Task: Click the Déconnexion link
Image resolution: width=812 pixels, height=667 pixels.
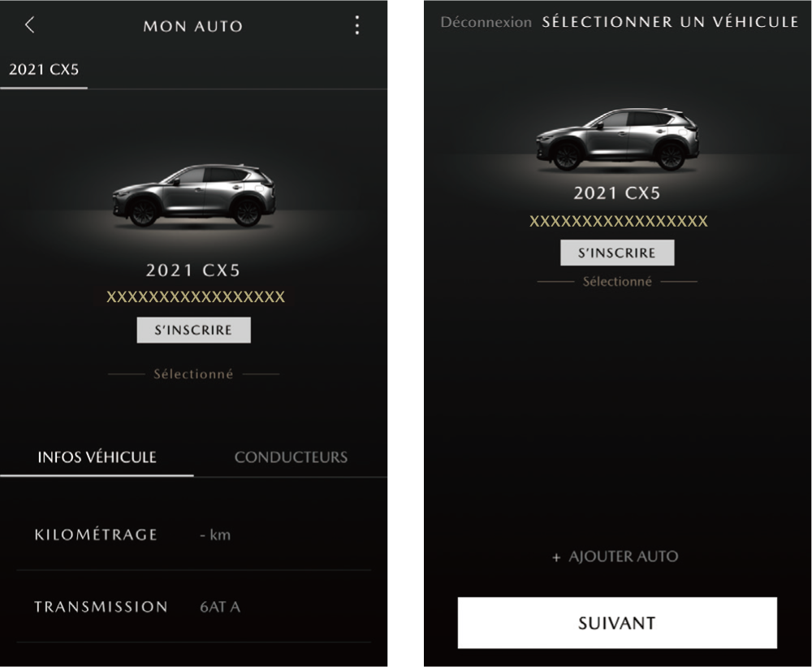Action: [x=486, y=23]
